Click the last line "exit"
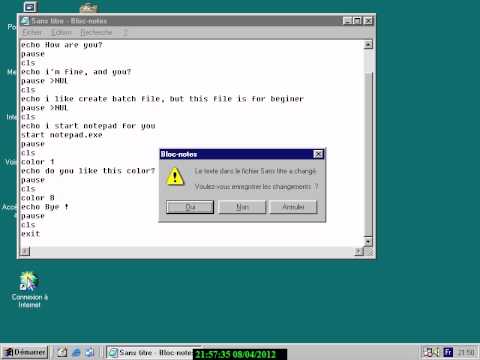 (30, 234)
